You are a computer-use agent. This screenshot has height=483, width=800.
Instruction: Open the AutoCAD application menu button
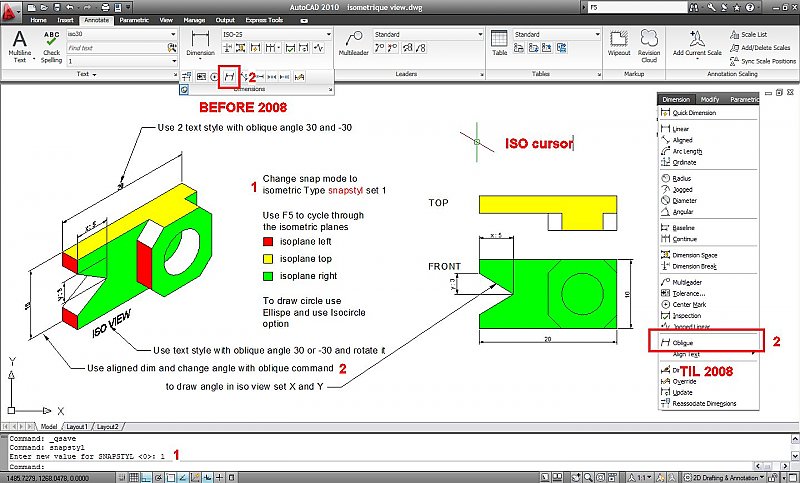coord(11,10)
